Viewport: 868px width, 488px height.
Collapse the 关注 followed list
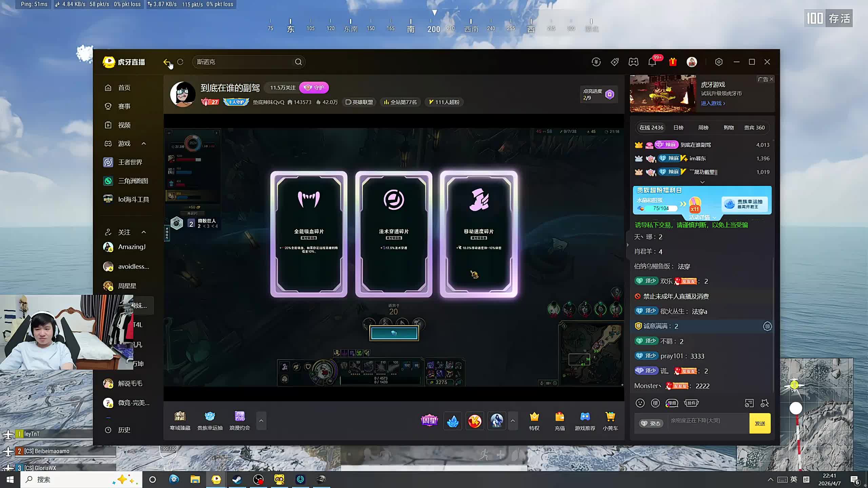pyautogui.click(x=144, y=232)
